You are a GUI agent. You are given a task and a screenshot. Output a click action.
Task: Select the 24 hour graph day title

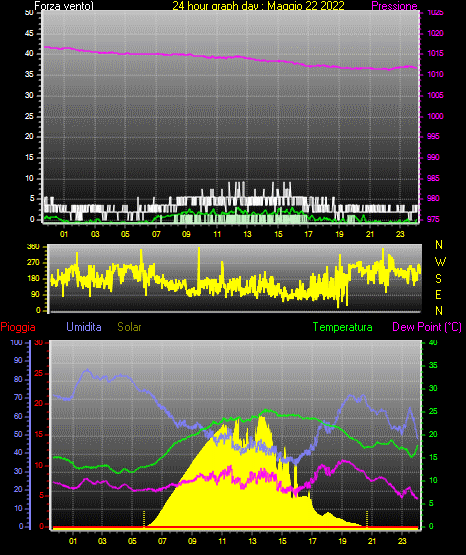pyautogui.click(x=258, y=6)
